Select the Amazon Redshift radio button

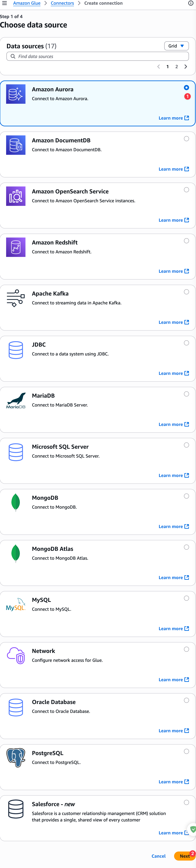pyautogui.click(x=187, y=241)
